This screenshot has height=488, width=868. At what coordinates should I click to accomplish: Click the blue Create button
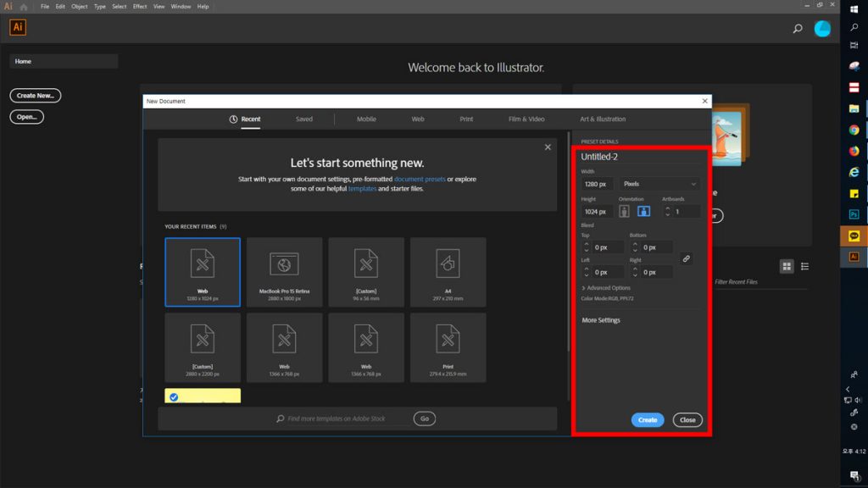pos(647,420)
